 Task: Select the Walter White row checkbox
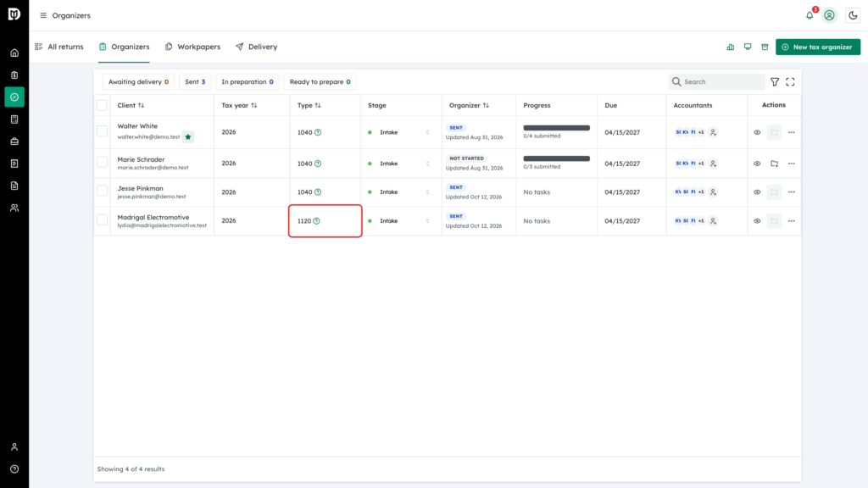click(102, 131)
